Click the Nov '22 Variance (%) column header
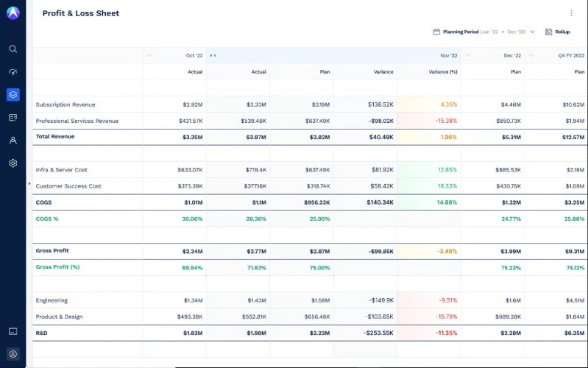Screen dimensions: 588x368 (x=443, y=71)
